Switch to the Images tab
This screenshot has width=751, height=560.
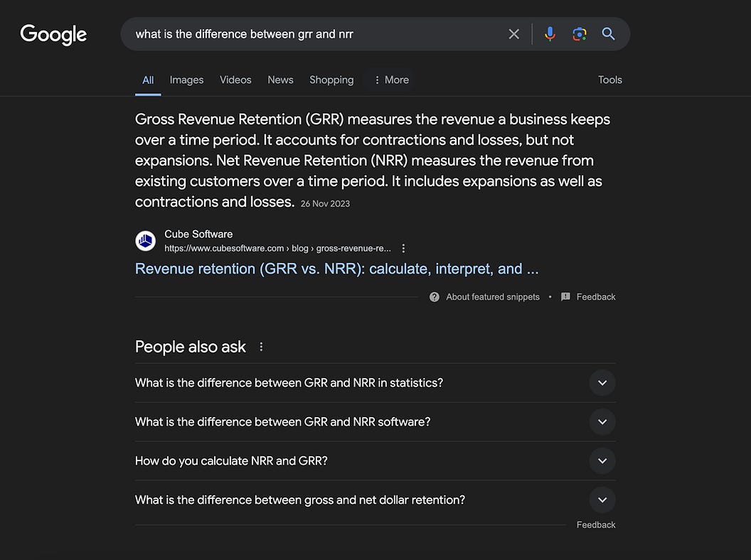coord(186,80)
